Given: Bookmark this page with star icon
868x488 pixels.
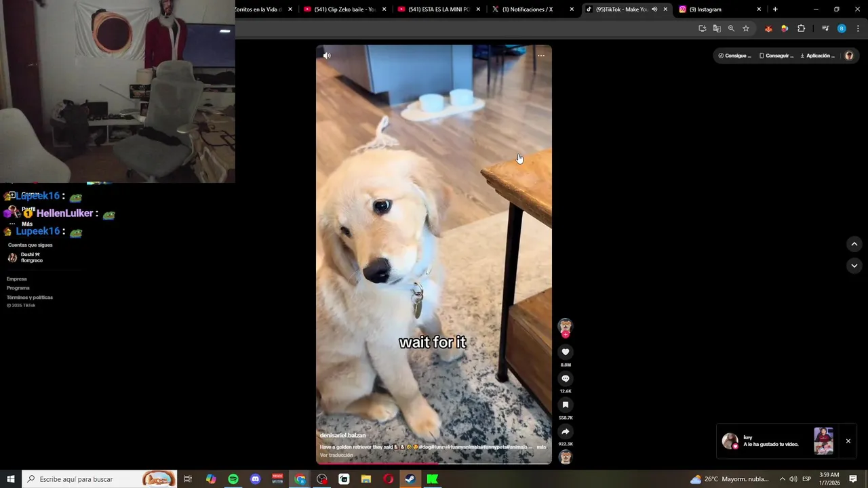Looking at the screenshot, I should click(x=746, y=28).
